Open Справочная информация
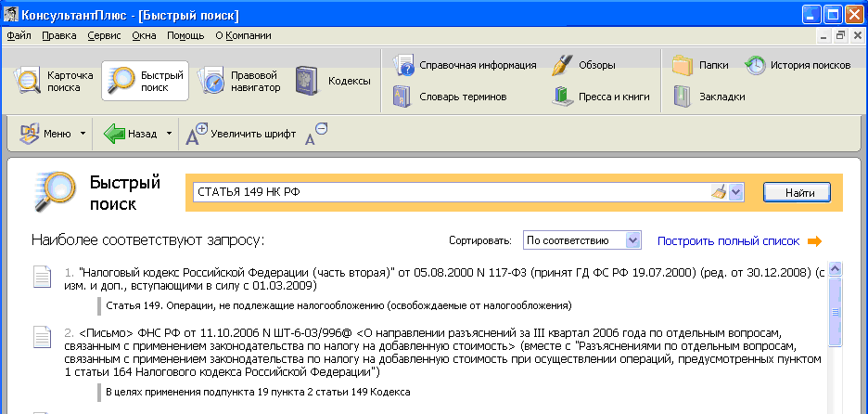This screenshot has width=868, height=414. click(465, 65)
